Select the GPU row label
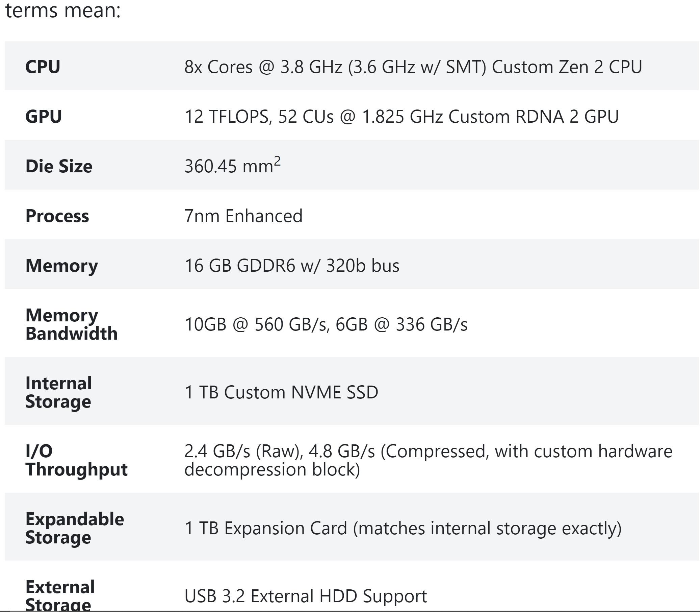Image resolution: width=700 pixels, height=612 pixels. coord(43,117)
